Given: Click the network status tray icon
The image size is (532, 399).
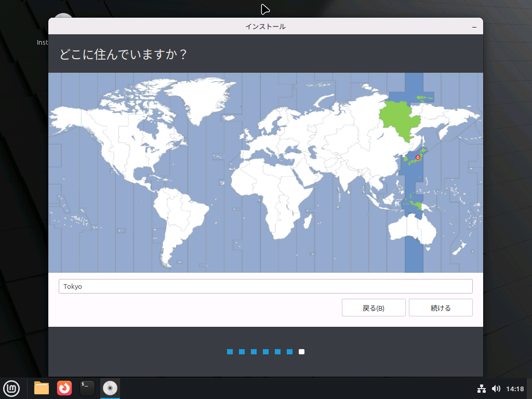Looking at the screenshot, I should (x=481, y=388).
